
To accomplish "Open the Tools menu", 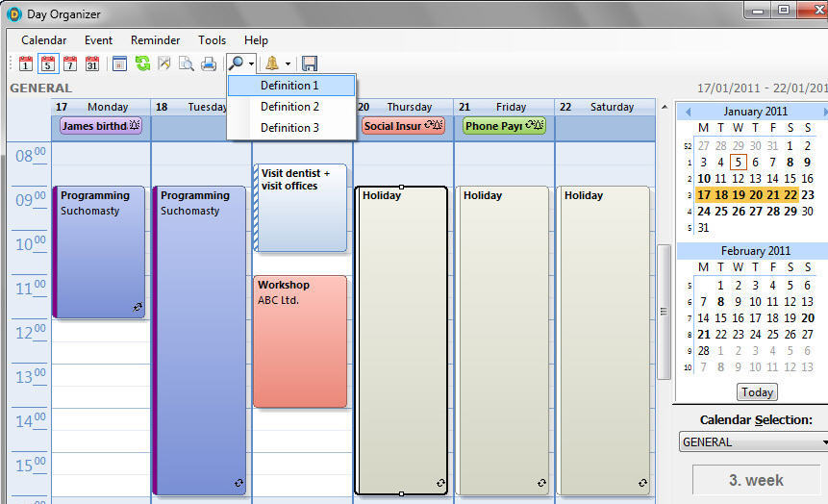I will point(212,40).
